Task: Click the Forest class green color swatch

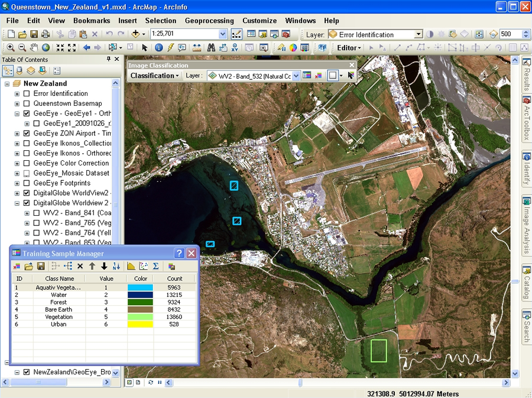Action: tap(140, 302)
